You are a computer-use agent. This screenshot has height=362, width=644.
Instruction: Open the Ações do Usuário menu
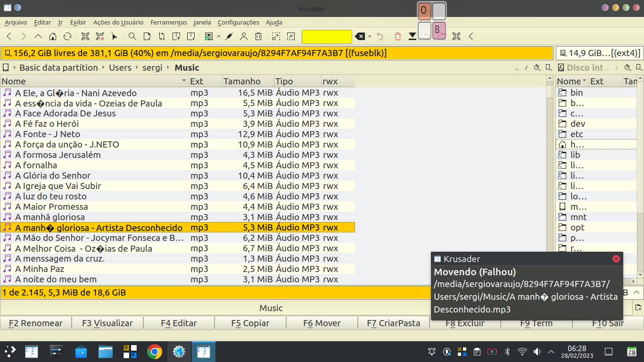[118, 22]
